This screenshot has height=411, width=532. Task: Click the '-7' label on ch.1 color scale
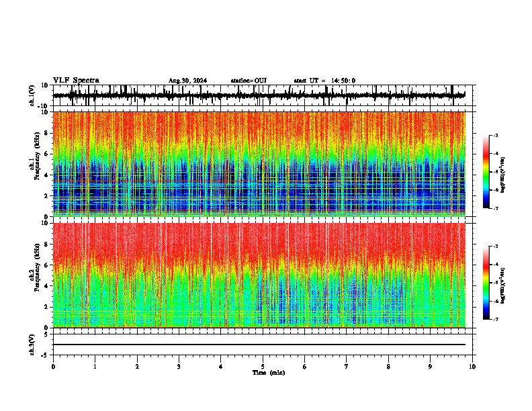tap(496, 208)
